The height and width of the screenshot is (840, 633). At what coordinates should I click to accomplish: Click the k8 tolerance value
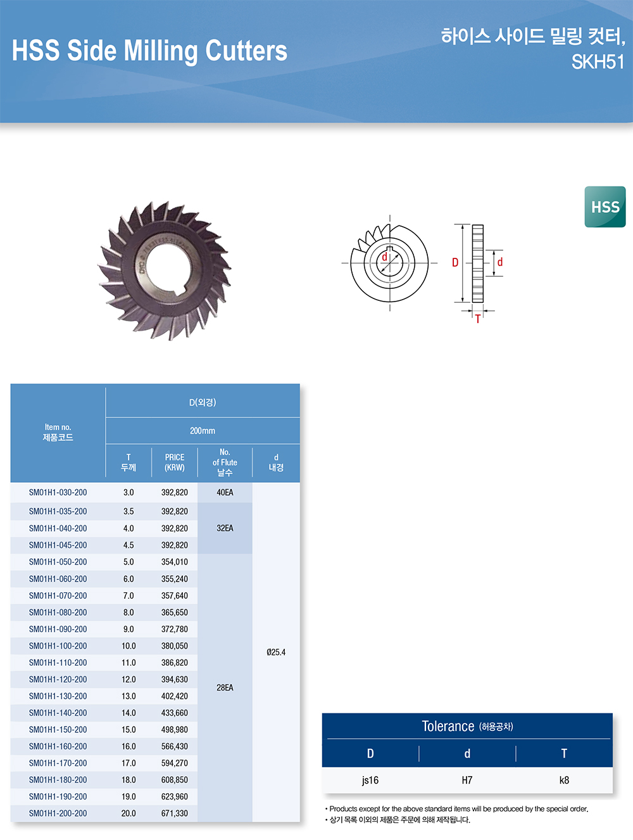tap(564, 780)
